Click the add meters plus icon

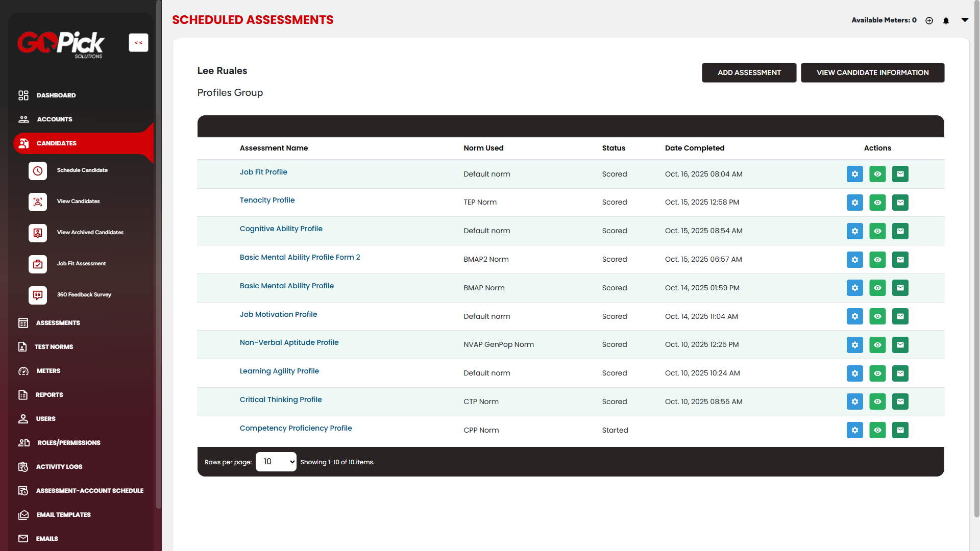point(929,20)
